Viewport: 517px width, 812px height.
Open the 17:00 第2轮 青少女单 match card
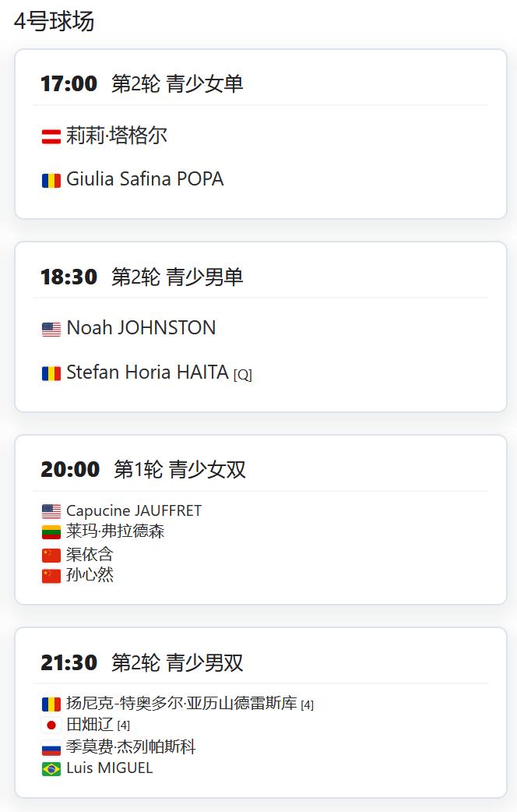260,134
